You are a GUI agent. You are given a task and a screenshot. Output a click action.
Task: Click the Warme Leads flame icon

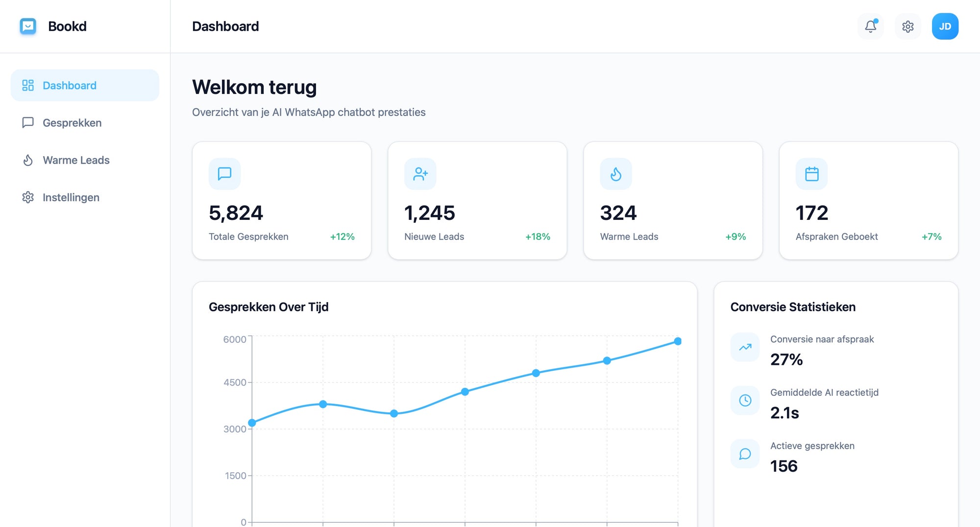(x=28, y=160)
